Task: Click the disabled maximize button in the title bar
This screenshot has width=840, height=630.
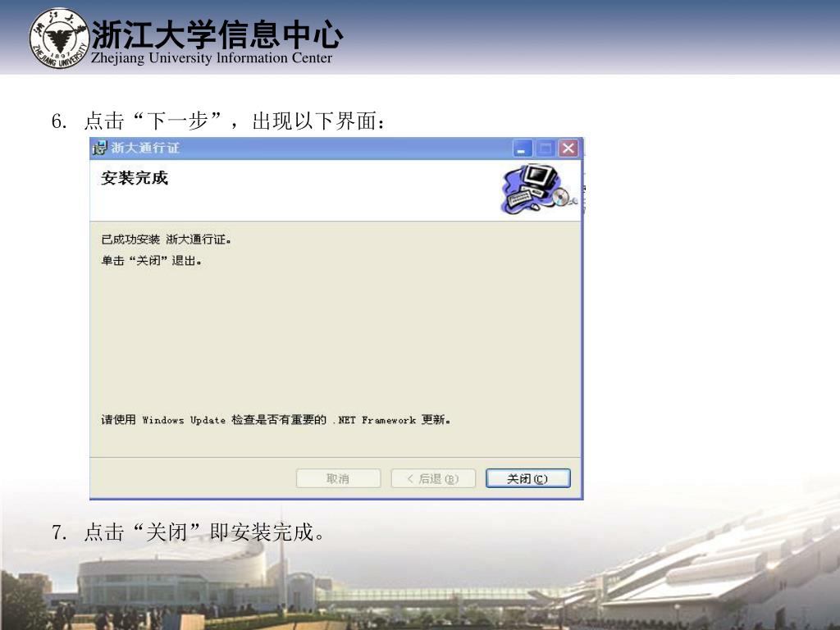Action: click(545, 148)
